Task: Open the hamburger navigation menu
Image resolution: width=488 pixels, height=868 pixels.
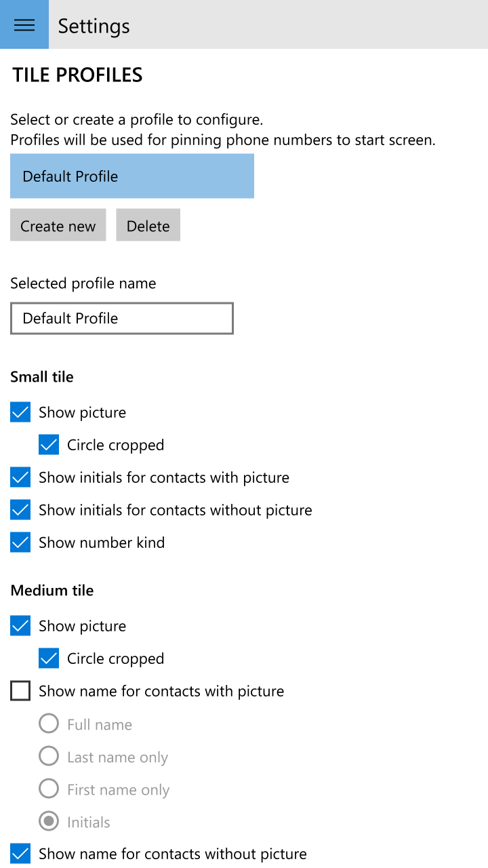Action: click(24, 24)
